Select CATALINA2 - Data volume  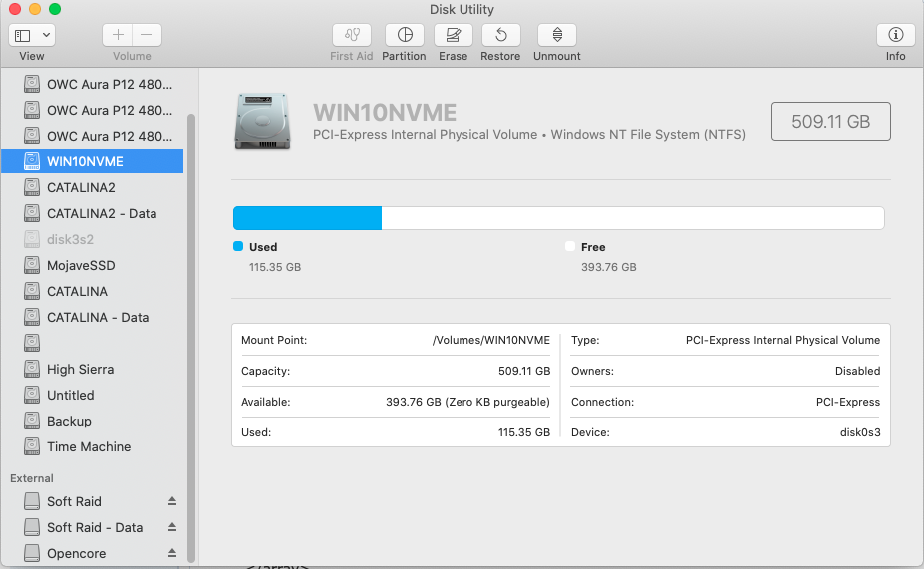point(93,213)
